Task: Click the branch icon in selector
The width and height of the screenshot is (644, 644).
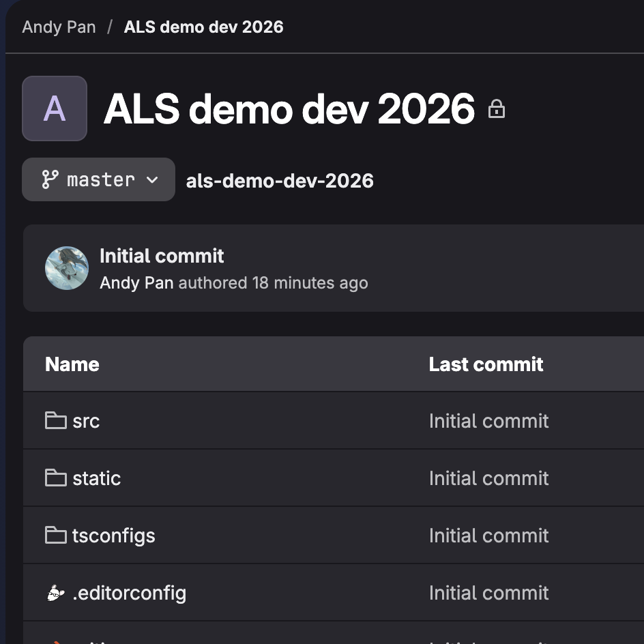Action: tap(50, 179)
